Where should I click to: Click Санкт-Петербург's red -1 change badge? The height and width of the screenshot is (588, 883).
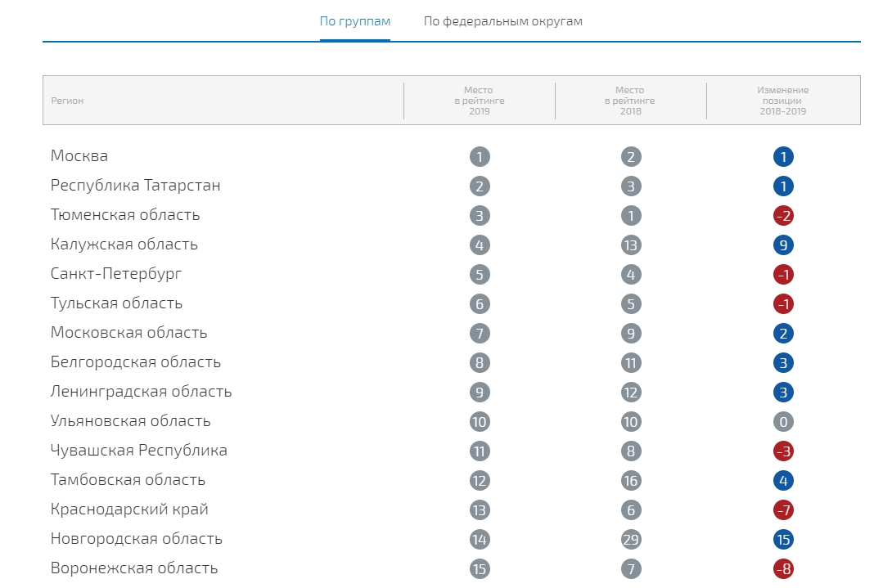[783, 275]
